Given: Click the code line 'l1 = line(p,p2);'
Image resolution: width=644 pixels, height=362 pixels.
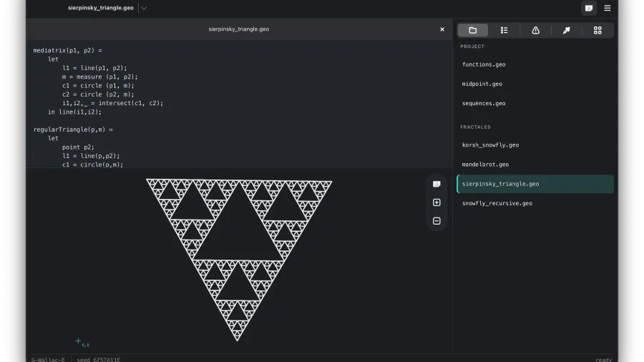Looking at the screenshot, I should pyautogui.click(x=91, y=156).
